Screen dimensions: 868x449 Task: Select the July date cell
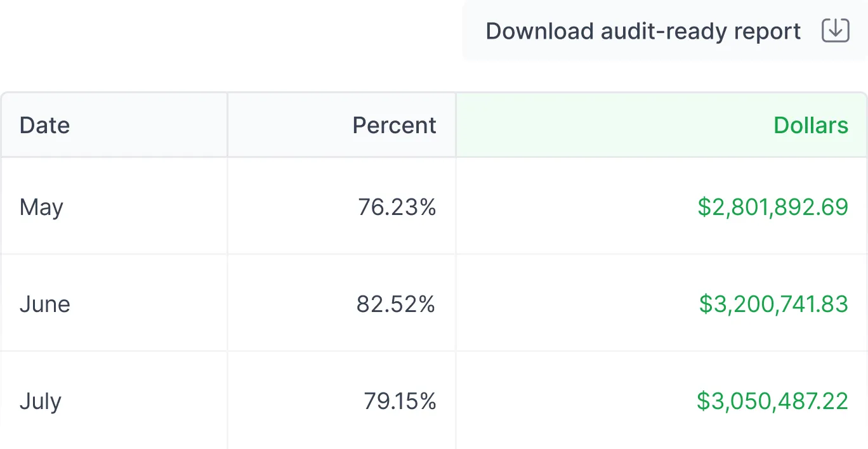click(x=40, y=401)
